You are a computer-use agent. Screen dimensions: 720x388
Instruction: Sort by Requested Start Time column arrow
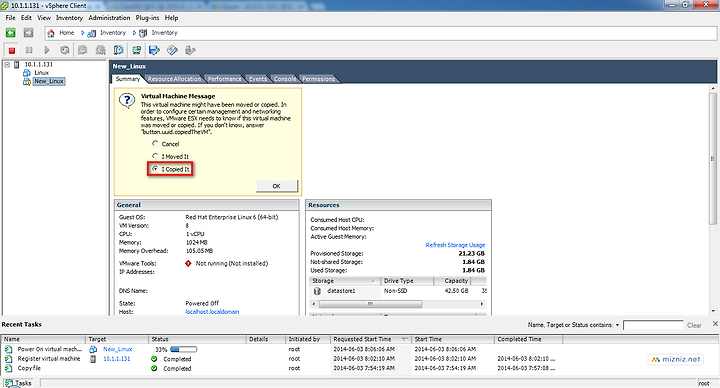pyautogui.click(x=405, y=339)
